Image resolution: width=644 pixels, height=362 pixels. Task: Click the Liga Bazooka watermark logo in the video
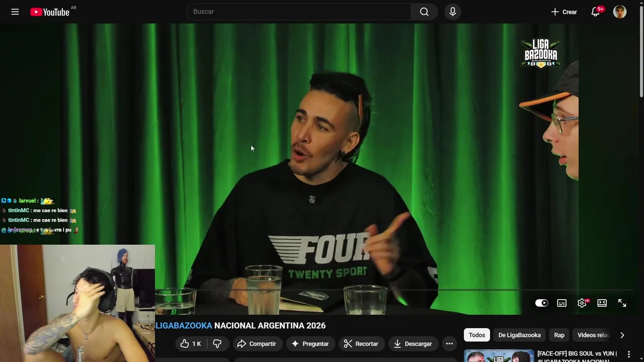coord(540,53)
